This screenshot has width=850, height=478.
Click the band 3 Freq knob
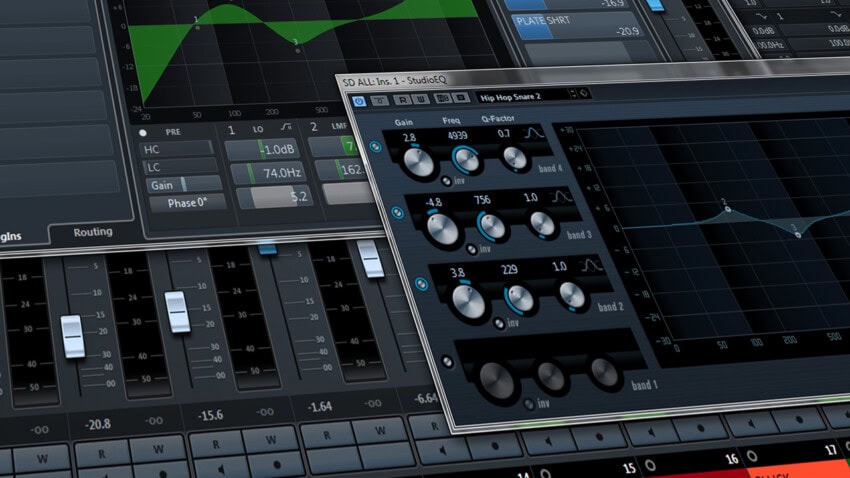492,226
